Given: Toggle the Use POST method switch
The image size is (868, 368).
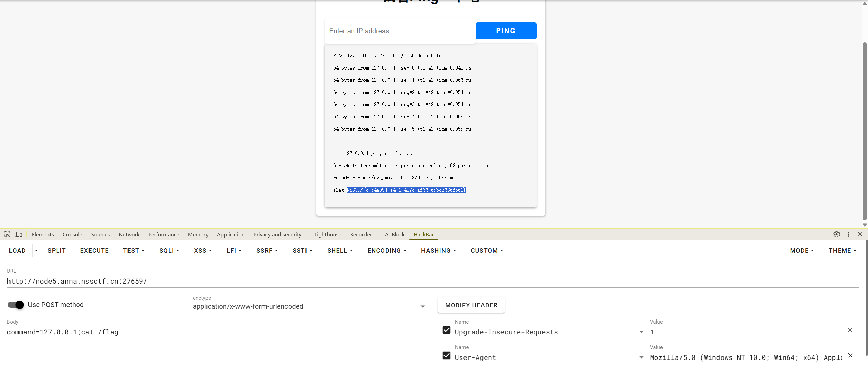Looking at the screenshot, I should (x=16, y=305).
